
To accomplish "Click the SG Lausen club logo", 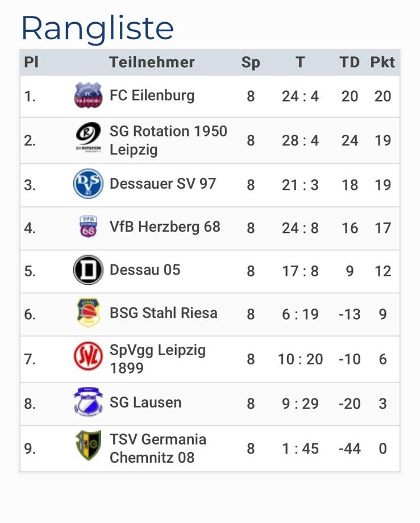I will pyautogui.click(x=88, y=402).
